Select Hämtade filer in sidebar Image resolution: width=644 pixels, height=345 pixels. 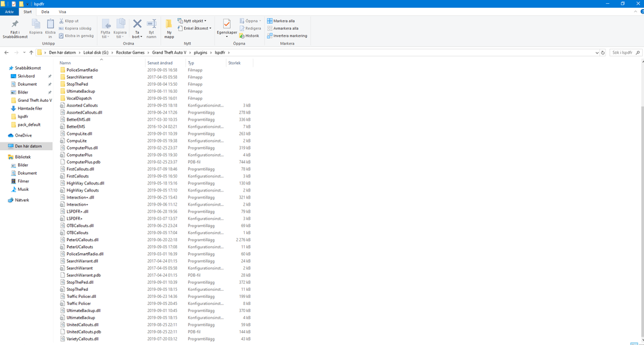(x=30, y=108)
